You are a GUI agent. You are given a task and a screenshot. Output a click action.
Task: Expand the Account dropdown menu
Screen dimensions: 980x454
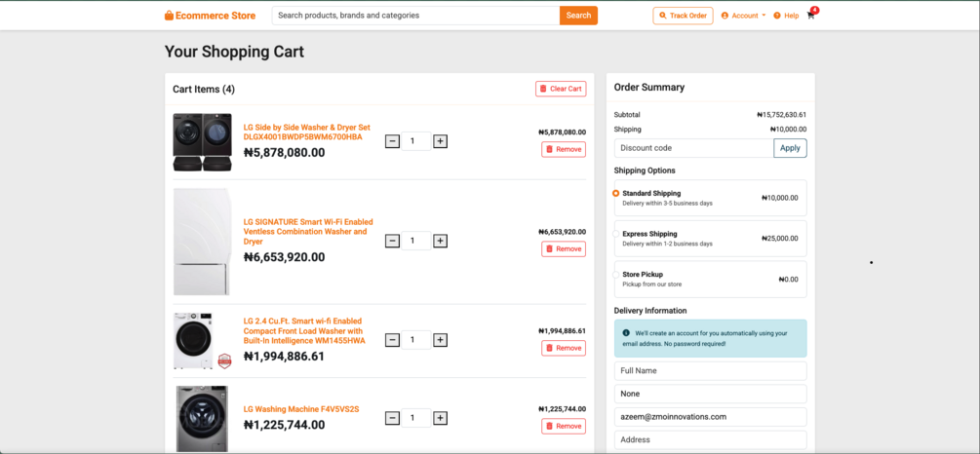click(744, 16)
